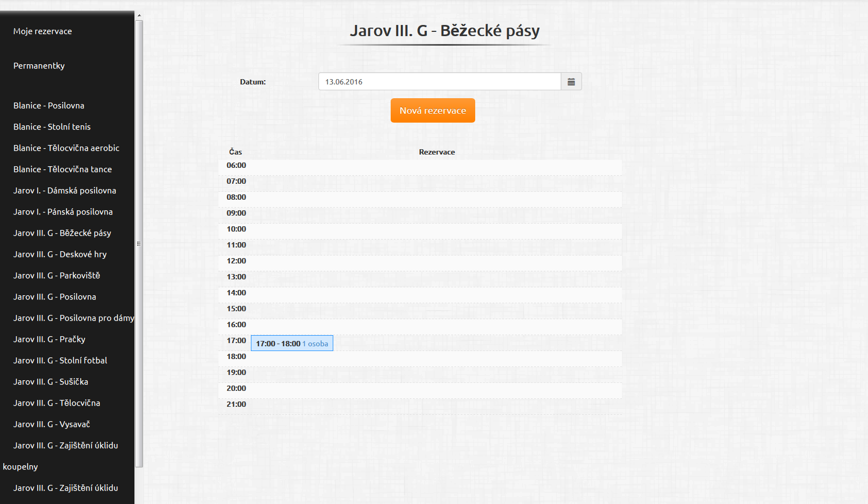
Task: Open Jarov III. G - Pračky
Action: pyautogui.click(x=49, y=339)
